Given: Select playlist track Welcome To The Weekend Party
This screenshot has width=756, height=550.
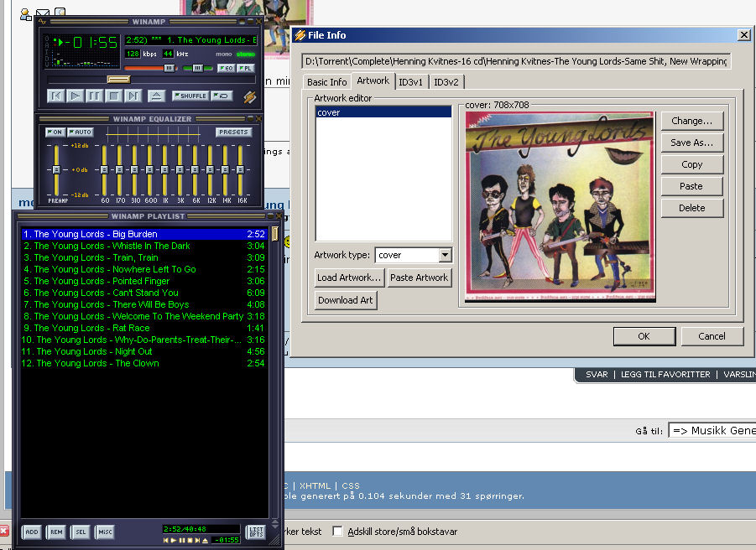Looking at the screenshot, I should tap(144, 316).
